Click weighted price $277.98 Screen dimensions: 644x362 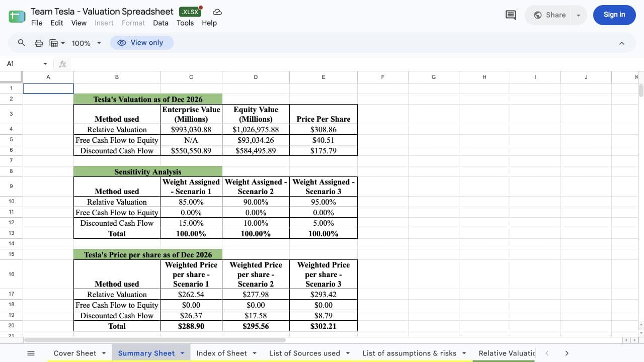[x=256, y=295]
